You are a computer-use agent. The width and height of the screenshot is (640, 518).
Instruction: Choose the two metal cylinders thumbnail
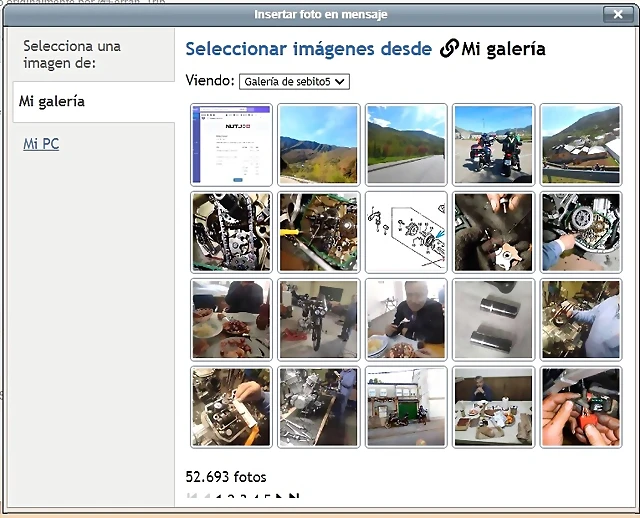point(493,320)
